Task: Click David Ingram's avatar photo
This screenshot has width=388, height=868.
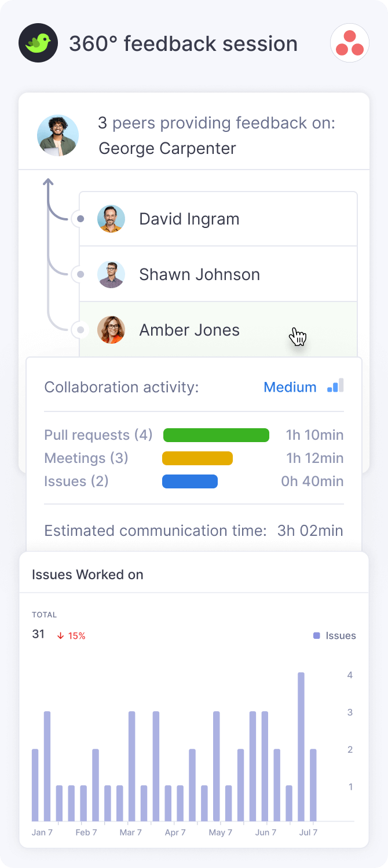Action: [x=111, y=219]
